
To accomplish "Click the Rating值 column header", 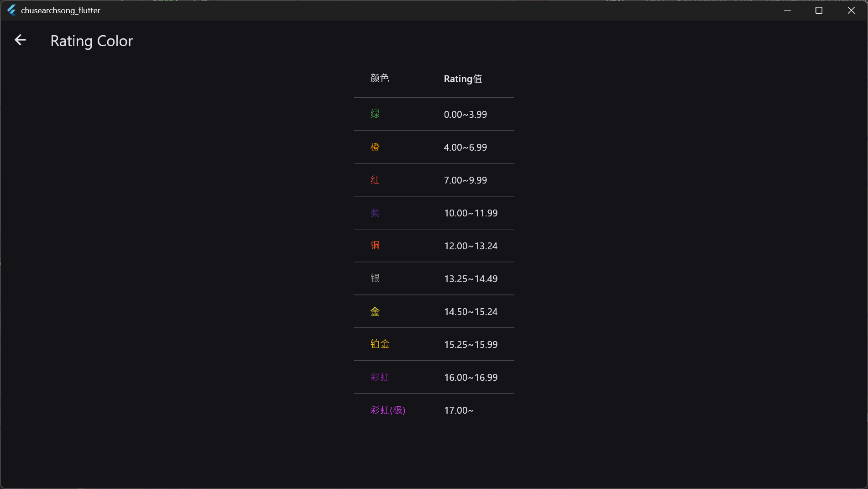I will 463,79.
